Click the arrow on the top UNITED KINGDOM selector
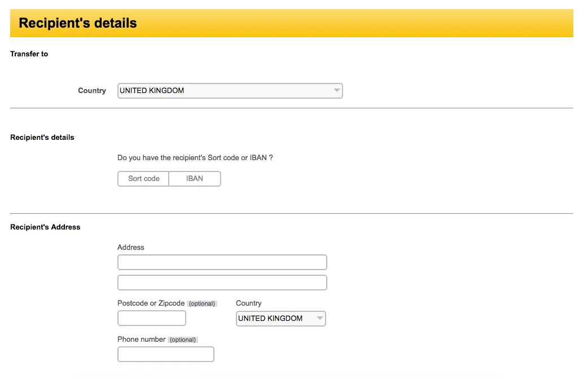Screen dimensions: 588x379 point(336,91)
